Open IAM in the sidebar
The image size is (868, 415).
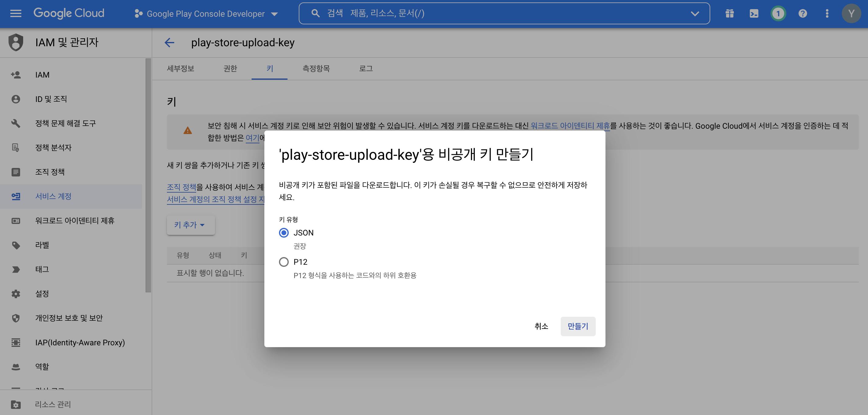71,75
